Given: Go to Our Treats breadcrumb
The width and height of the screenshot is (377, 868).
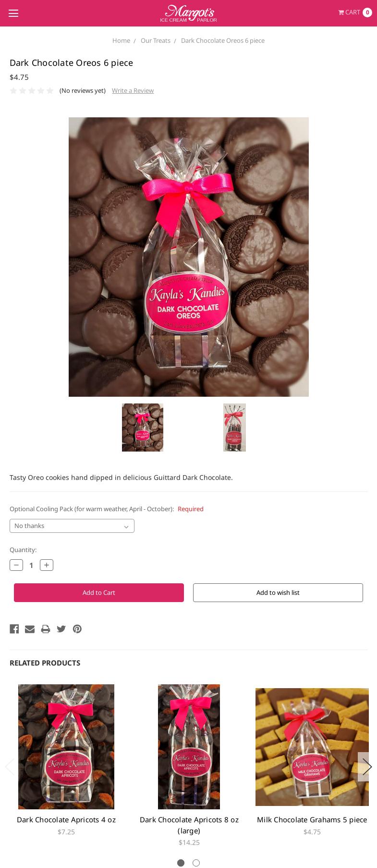Looking at the screenshot, I should [156, 40].
